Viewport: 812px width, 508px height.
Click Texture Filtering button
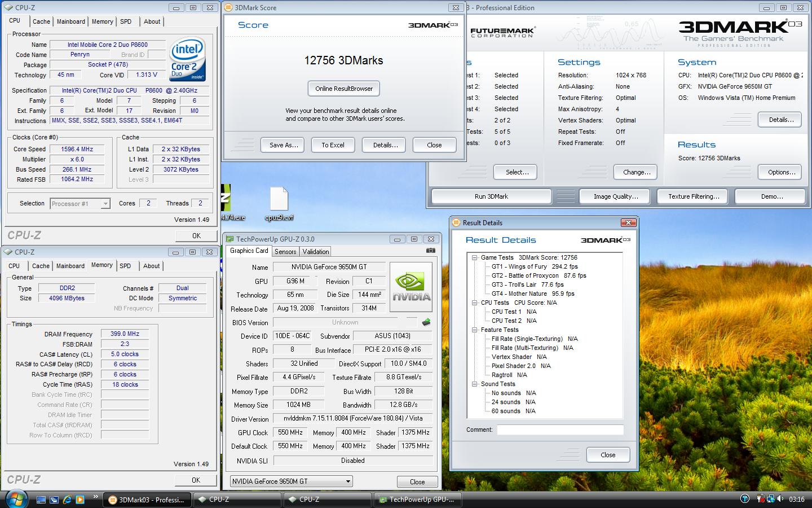(694, 196)
